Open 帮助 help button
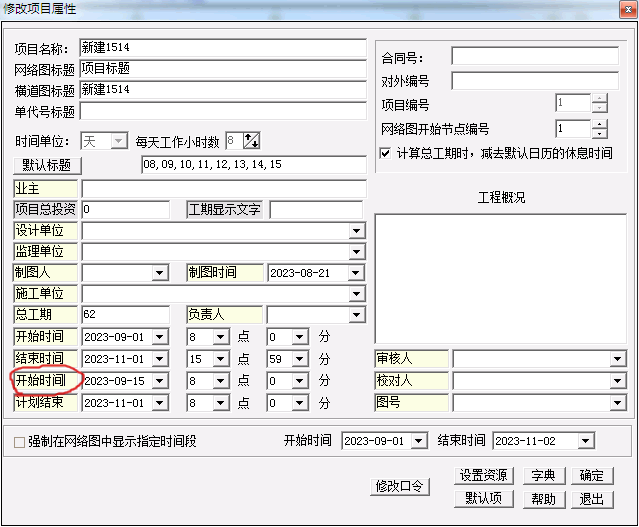639x527 pixels. coord(544,499)
